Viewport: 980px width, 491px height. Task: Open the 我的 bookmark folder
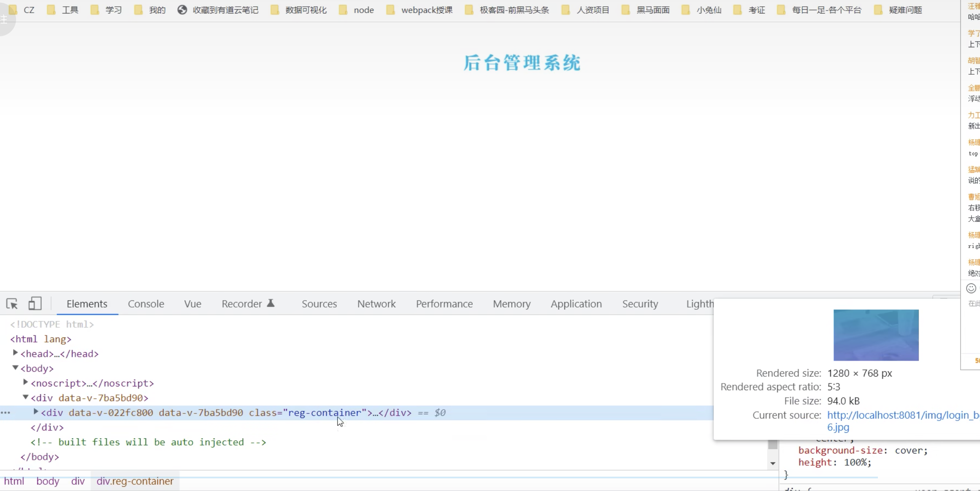point(150,10)
